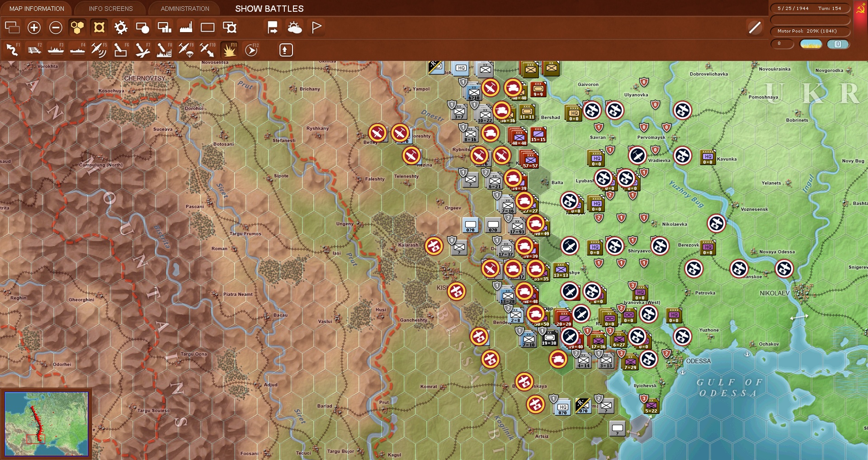Click the Voznesensk town label
This screenshot has width=868, height=460.
point(754,209)
